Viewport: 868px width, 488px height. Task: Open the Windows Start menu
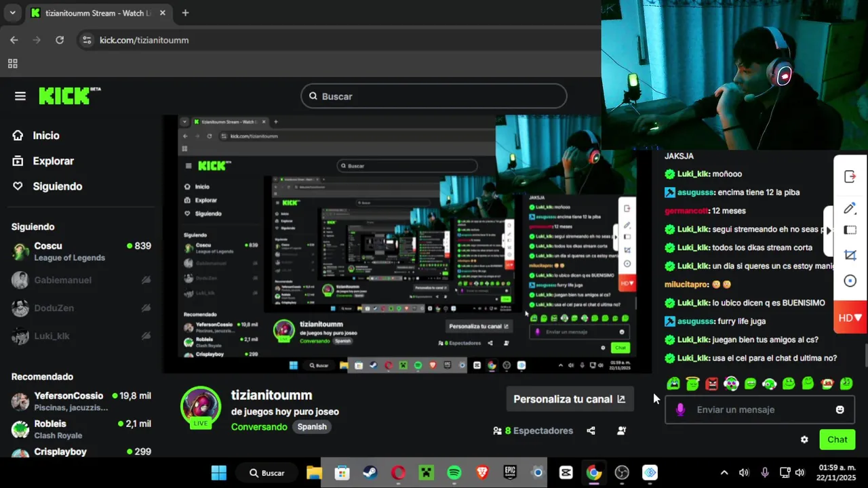click(219, 472)
